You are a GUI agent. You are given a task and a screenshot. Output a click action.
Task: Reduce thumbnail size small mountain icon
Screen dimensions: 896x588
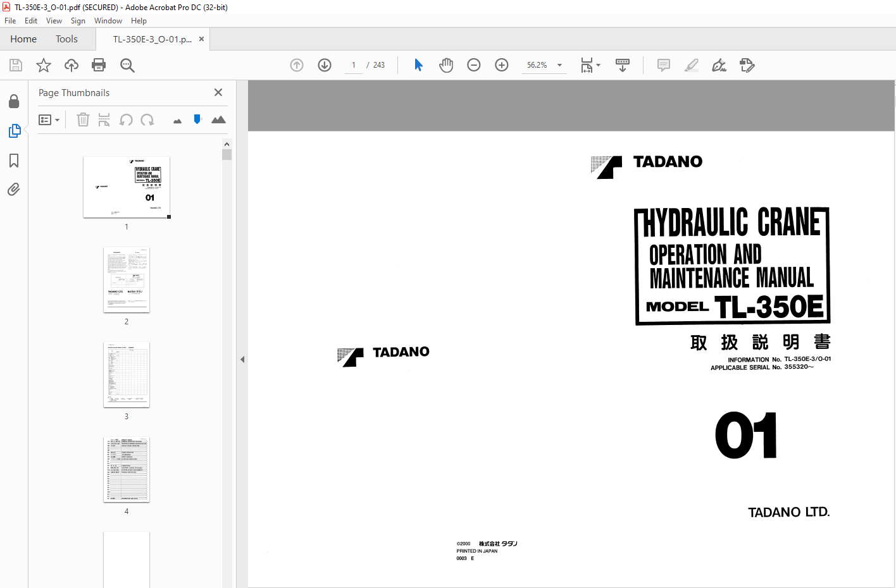coord(177,121)
